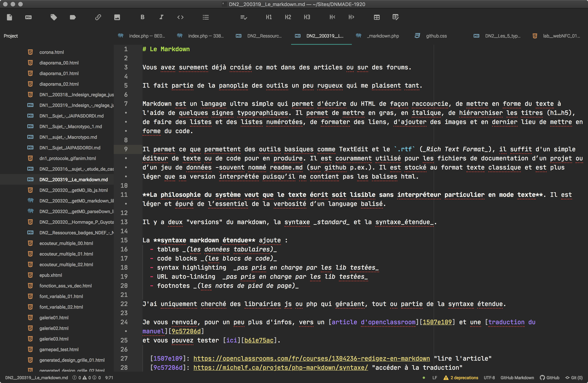Insert inline code with the angle-brackets icon

[180, 17]
